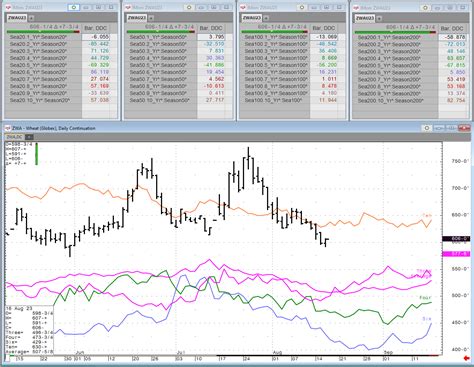Viewport: 474px width, 367px height.
Task: Select the Sea50.2_Yr row label
Action: click(x=161, y=44)
